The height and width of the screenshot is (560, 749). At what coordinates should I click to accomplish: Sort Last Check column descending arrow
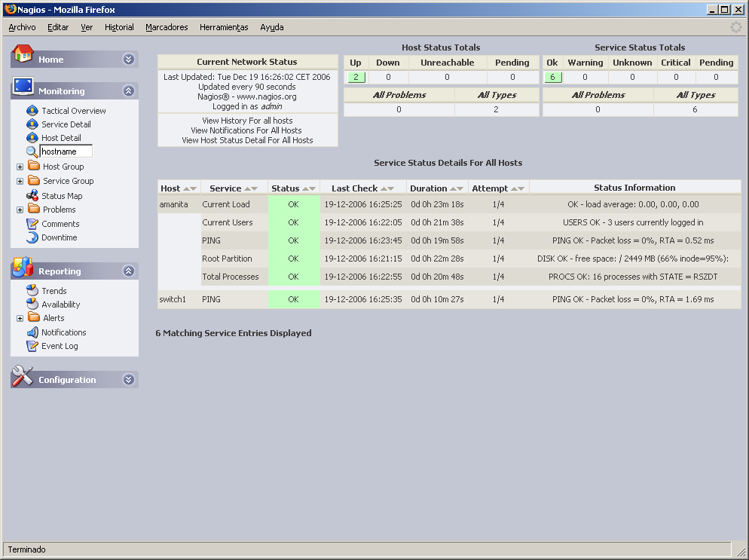(x=391, y=188)
